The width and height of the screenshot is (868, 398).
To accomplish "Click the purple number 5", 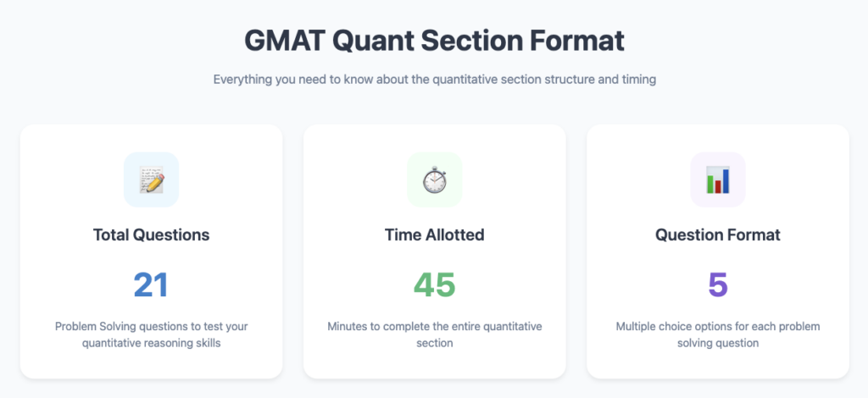I will pyautogui.click(x=718, y=285).
